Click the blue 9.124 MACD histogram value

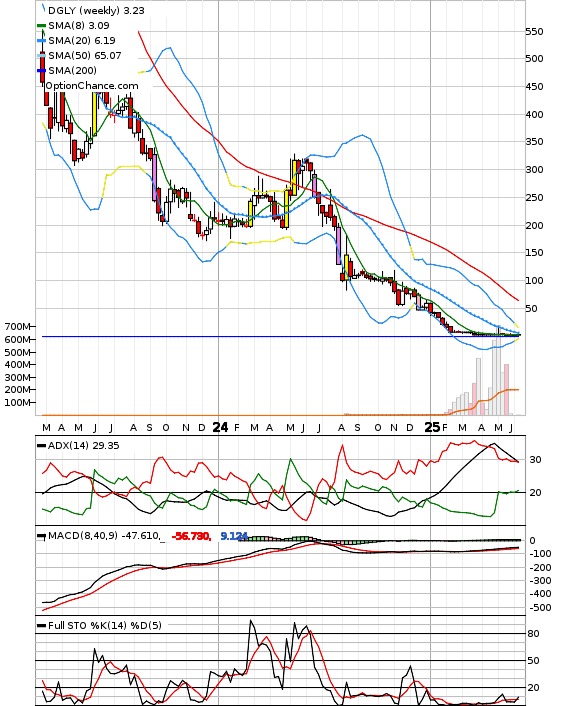tap(234, 536)
